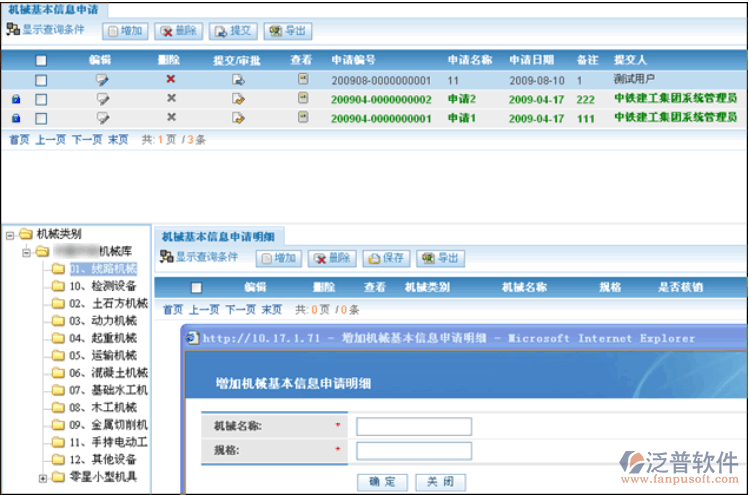
Task: Click the 确定 button in the dialog
Action: [382, 481]
